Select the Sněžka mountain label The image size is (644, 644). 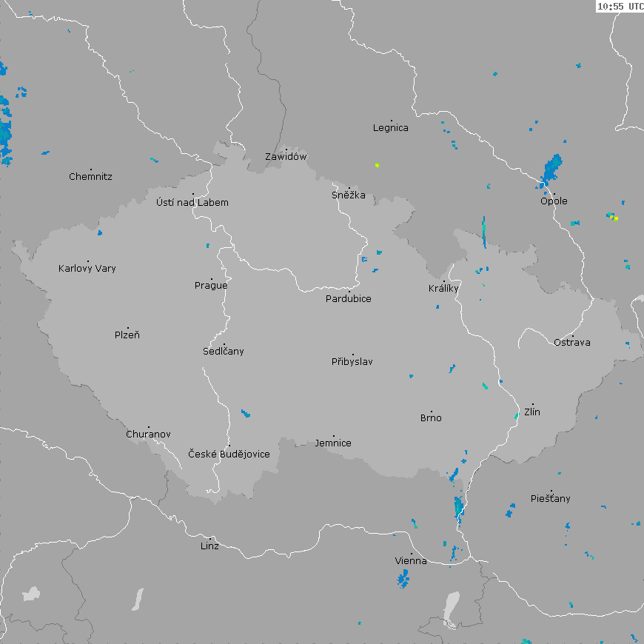(x=349, y=195)
